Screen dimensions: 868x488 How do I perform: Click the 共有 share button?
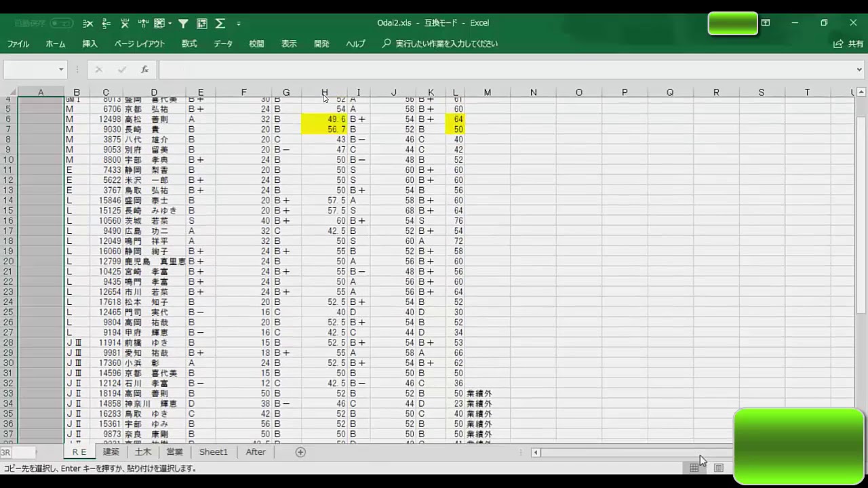848,43
